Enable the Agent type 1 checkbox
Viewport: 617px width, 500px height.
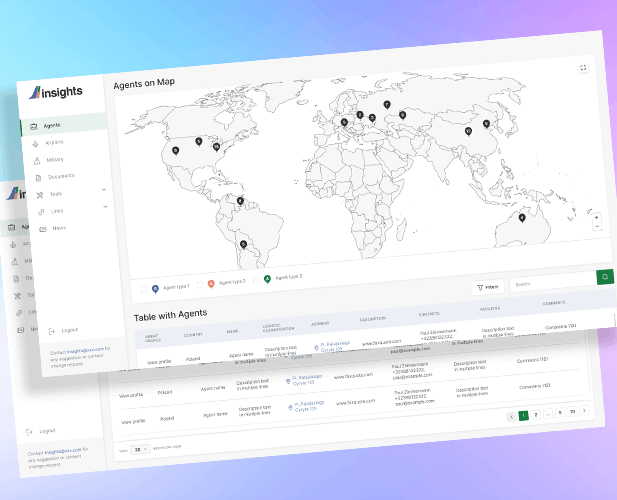144,290
